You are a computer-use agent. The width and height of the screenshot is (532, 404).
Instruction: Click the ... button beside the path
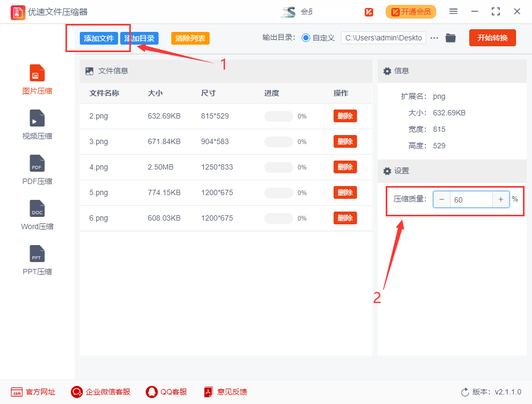tap(434, 38)
